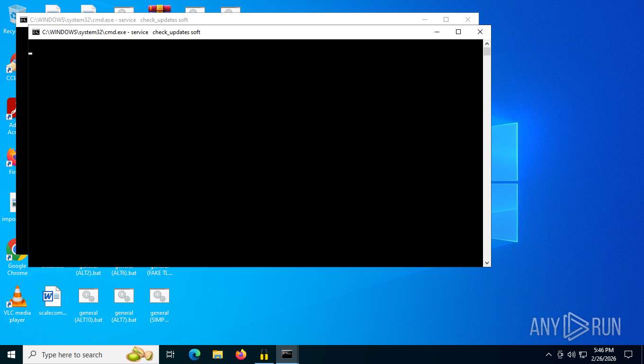
Task: Select the partly hidden Adobe Acrobat desktop icon
Action: pos(11,117)
